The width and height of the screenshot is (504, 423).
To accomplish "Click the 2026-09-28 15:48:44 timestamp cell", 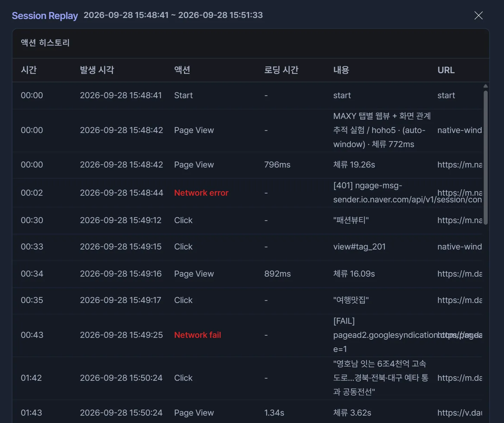I will pyautogui.click(x=121, y=193).
